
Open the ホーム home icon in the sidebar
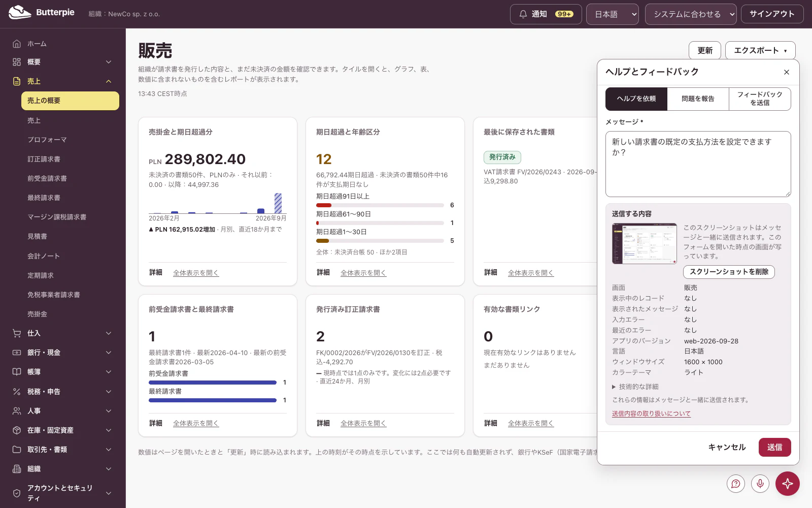(17, 44)
